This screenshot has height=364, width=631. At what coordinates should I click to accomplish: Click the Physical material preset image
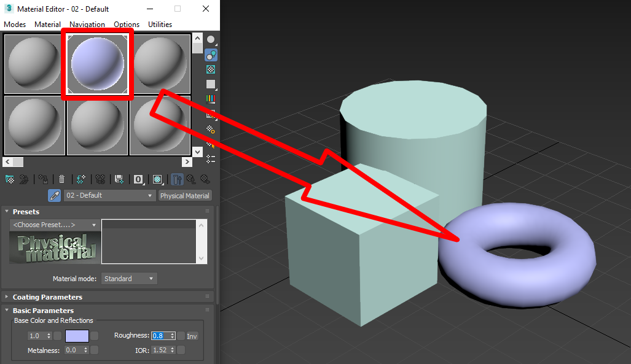click(55, 247)
